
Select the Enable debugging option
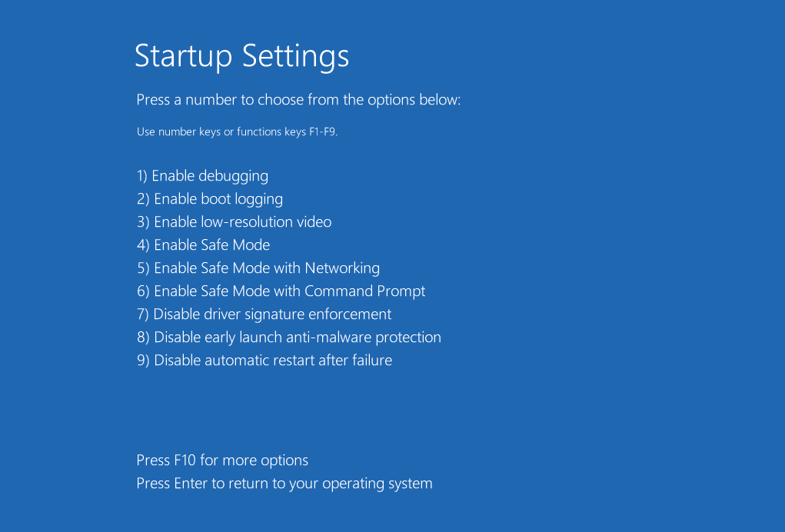(x=202, y=176)
